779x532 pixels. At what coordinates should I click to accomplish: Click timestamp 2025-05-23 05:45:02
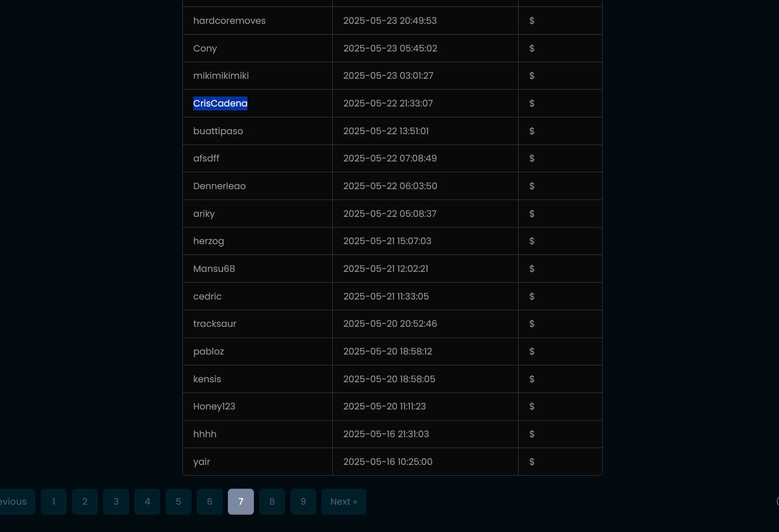click(390, 48)
